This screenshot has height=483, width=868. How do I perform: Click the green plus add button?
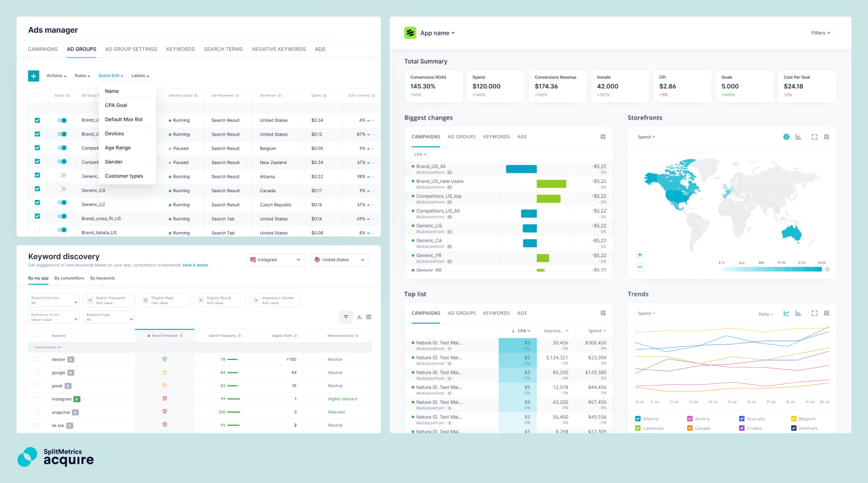[34, 76]
